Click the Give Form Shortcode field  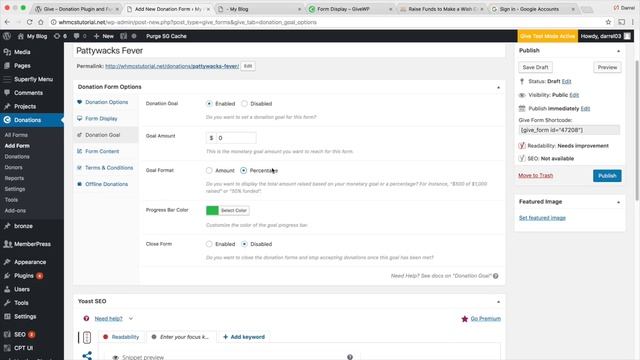point(569,130)
